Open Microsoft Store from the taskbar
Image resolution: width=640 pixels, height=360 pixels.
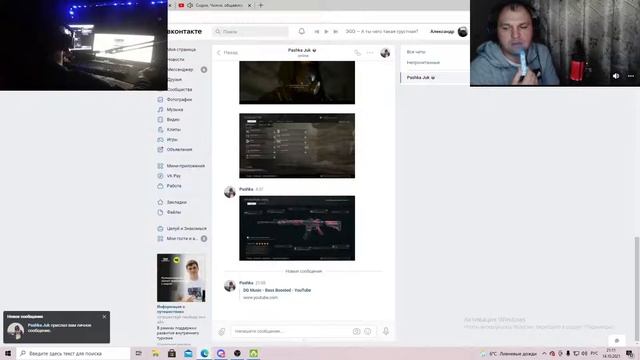[172, 353]
